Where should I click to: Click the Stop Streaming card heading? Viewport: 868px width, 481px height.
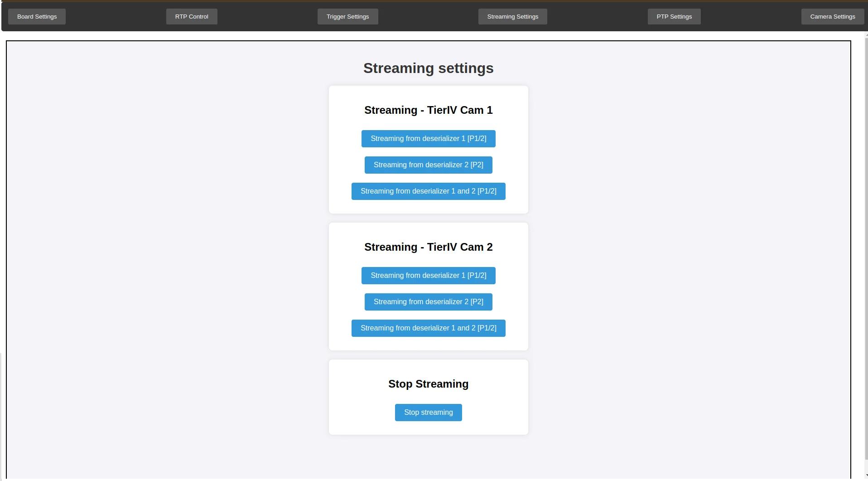coord(429,384)
